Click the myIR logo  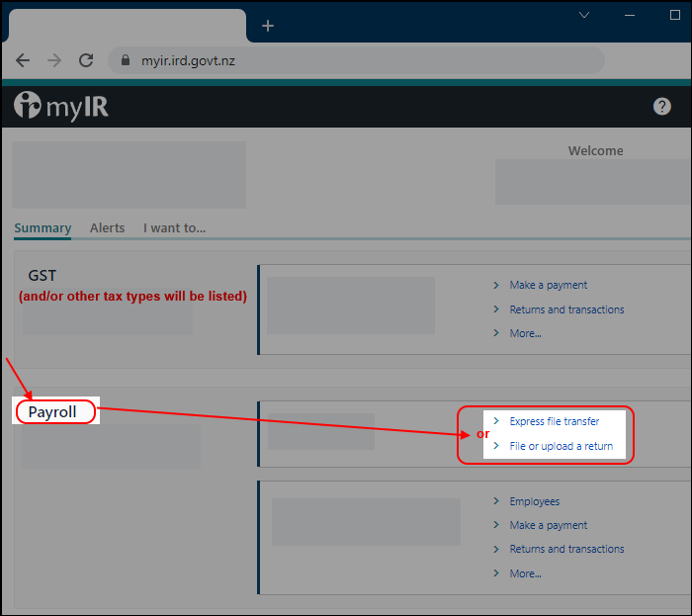pyautogui.click(x=61, y=106)
